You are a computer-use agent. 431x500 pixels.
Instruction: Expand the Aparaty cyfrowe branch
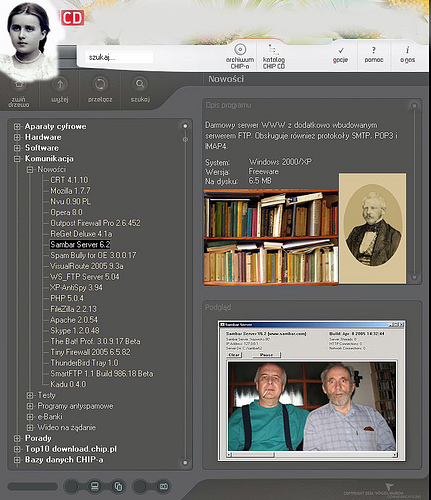tap(17, 127)
